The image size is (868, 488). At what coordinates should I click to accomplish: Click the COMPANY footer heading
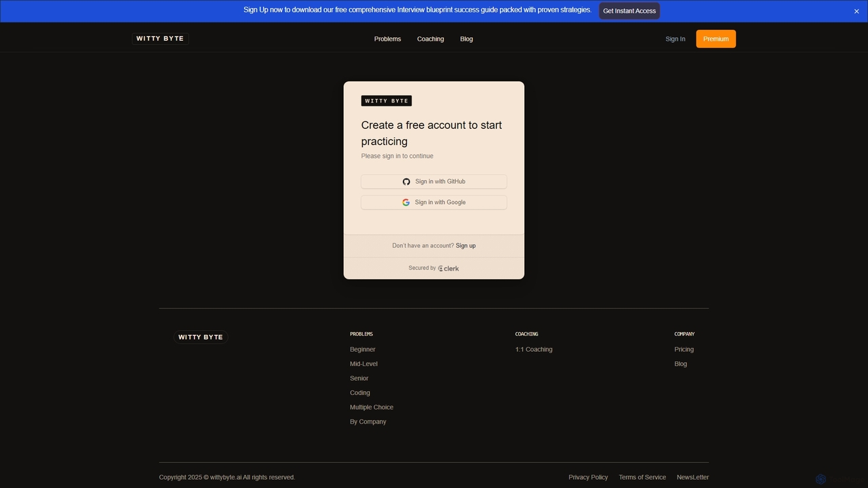point(685,334)
